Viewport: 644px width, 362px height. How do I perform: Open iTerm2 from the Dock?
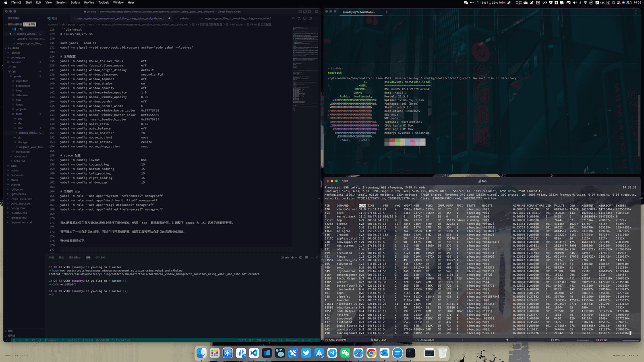(410, 353)
